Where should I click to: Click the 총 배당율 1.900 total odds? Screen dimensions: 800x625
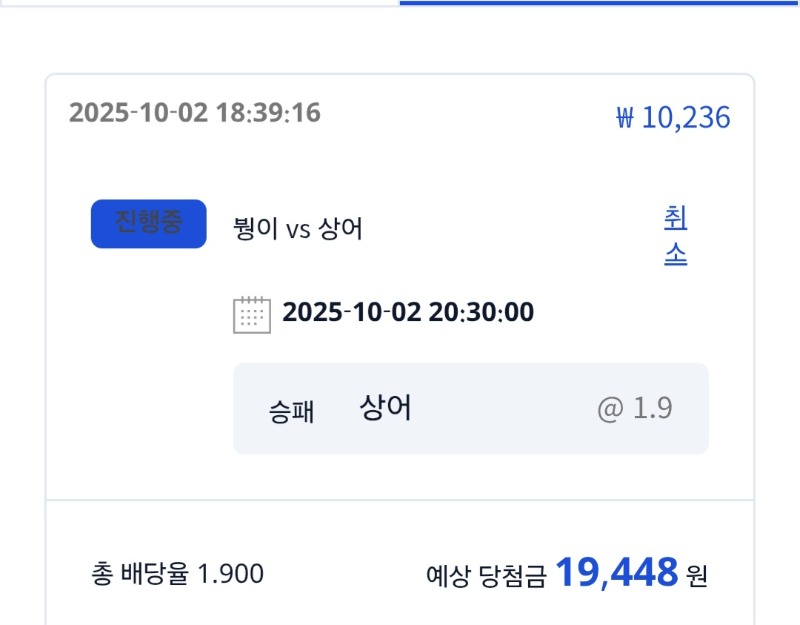pyautogui.click(x=177, y=574)
